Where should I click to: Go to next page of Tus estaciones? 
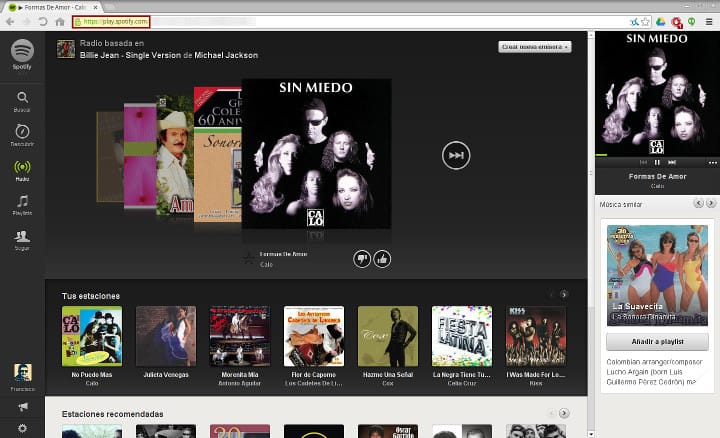tap(564, 295)
